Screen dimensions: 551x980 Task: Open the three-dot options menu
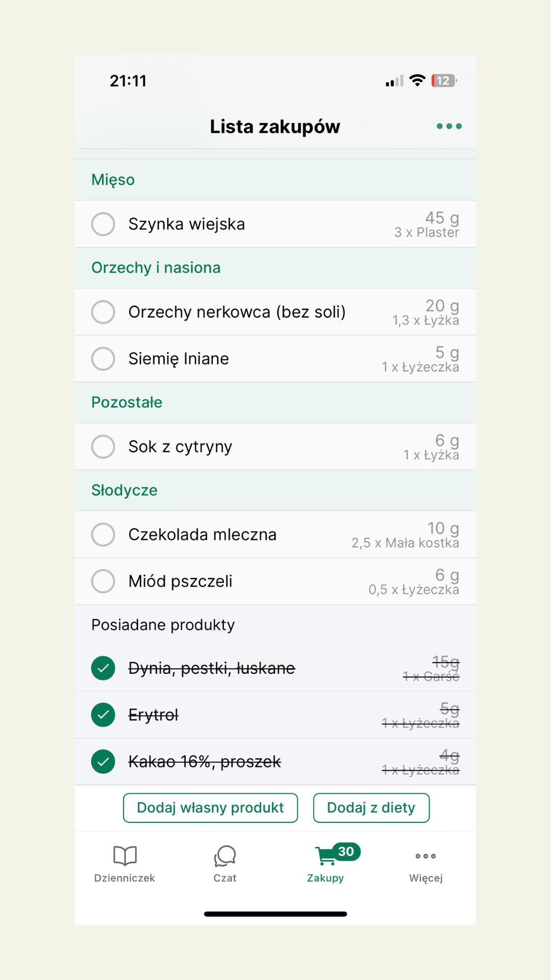[449, 126]
